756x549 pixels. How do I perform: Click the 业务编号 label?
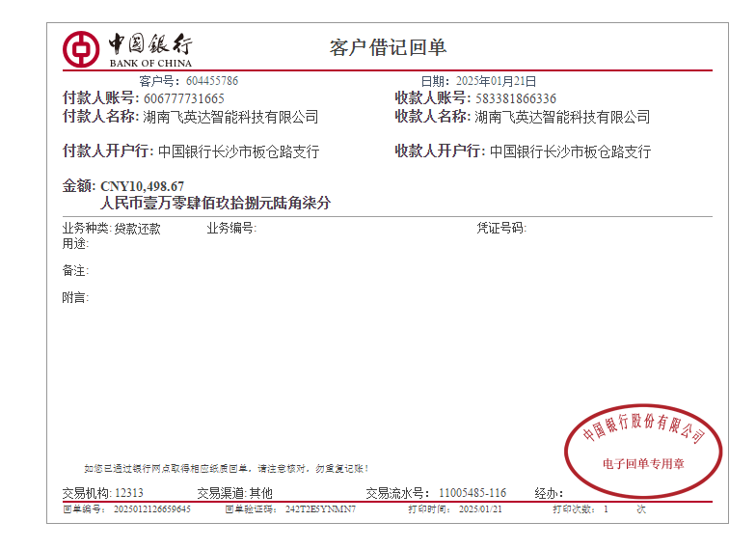point(231,228)
